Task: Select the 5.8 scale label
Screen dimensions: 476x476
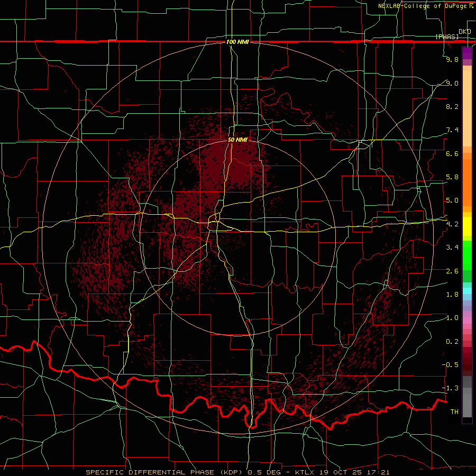Action: pos(452,177)
